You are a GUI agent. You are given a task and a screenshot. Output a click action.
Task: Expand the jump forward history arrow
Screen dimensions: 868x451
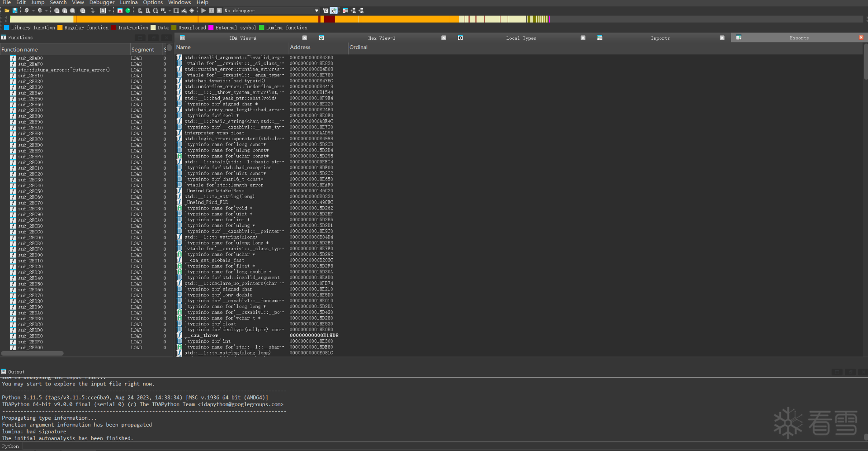[46, 10]
